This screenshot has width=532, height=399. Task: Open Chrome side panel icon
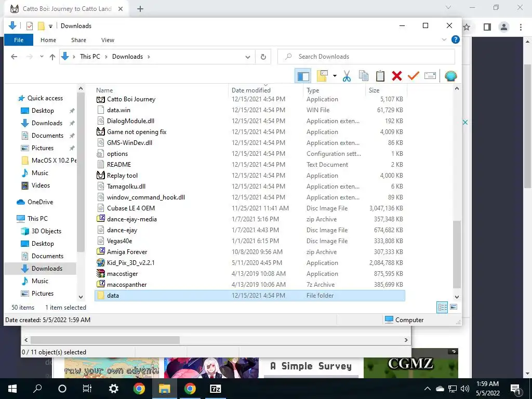tap(487, 27)
